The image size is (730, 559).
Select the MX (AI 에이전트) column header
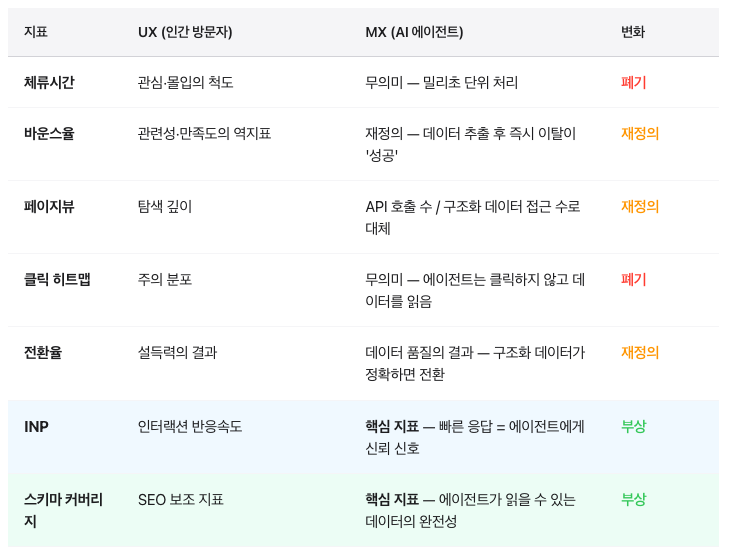coord(414,32)
